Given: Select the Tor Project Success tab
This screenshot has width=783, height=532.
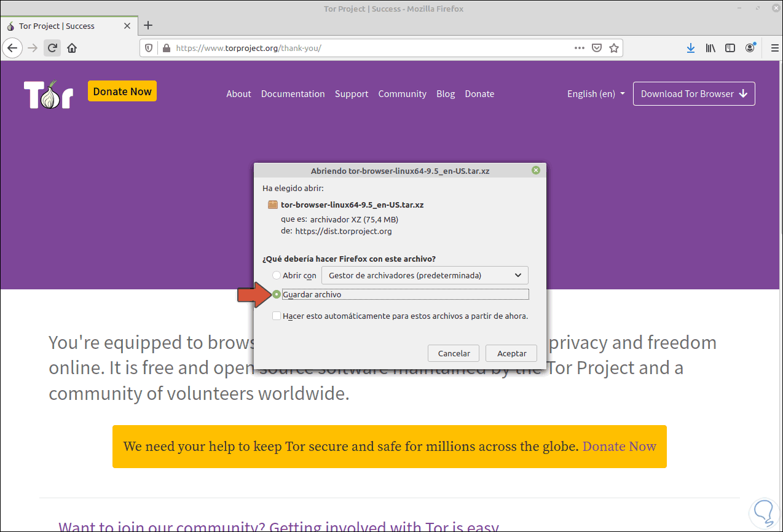Looking at the screenshot, I should point(69,26).
